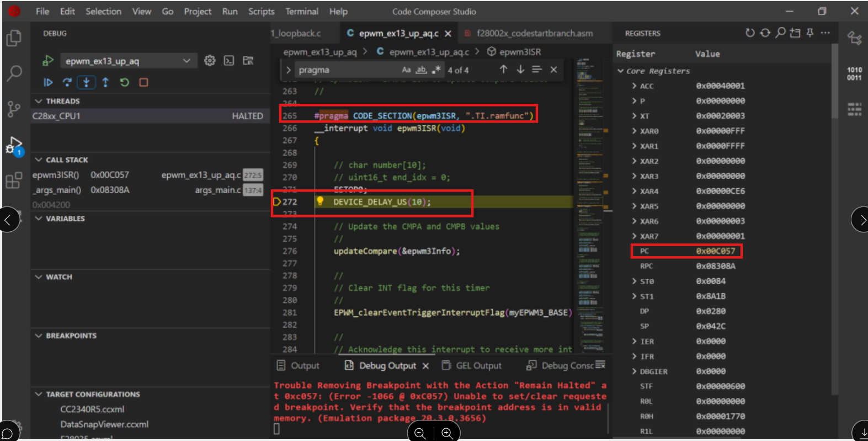
Task: Open the Explorer view in the activity bar
Action: coord(14,38)
